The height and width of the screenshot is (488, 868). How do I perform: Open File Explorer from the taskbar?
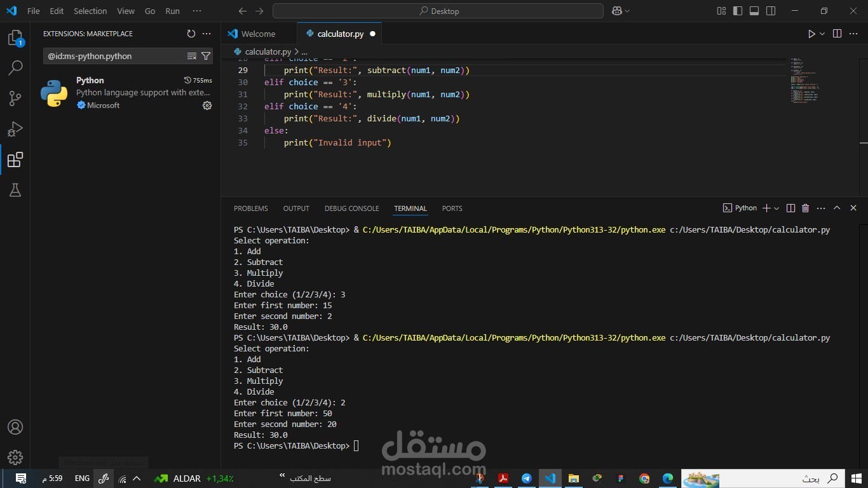pos(574,478)
